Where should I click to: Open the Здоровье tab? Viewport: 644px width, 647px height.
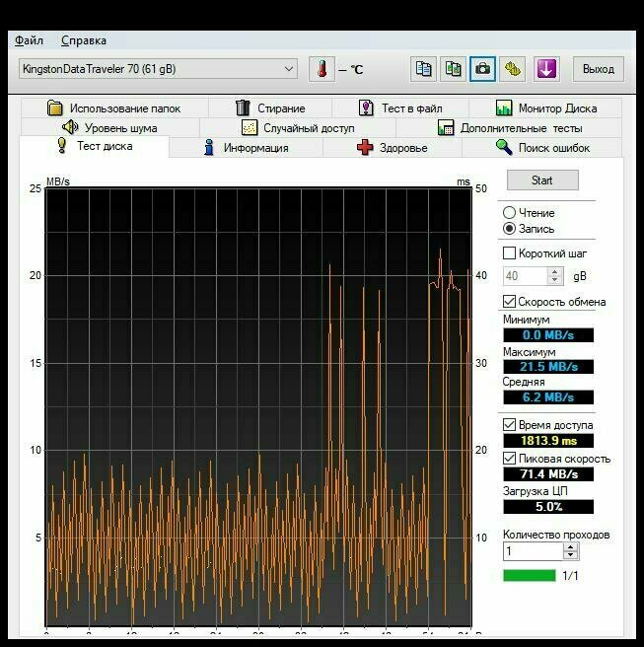[x=393, y=147]
